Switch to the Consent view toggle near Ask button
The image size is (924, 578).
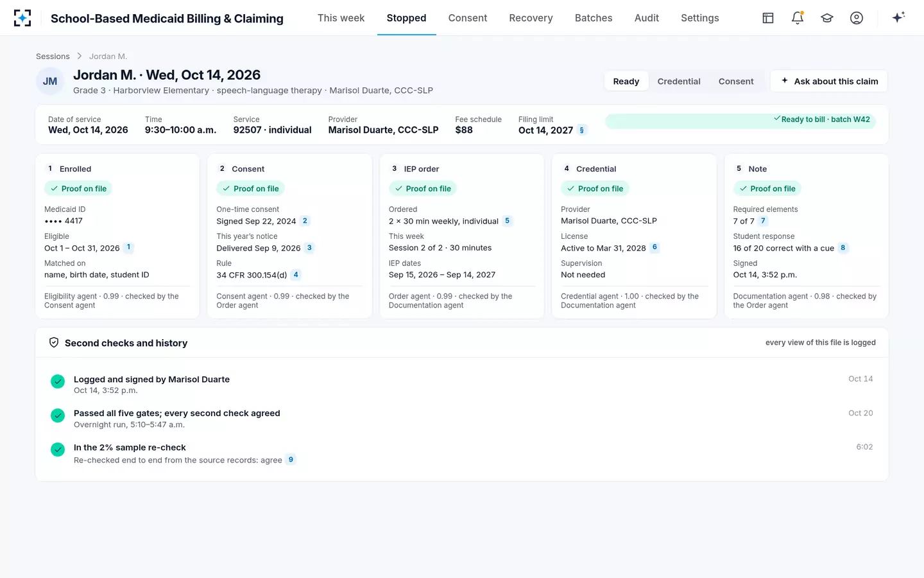736,82
